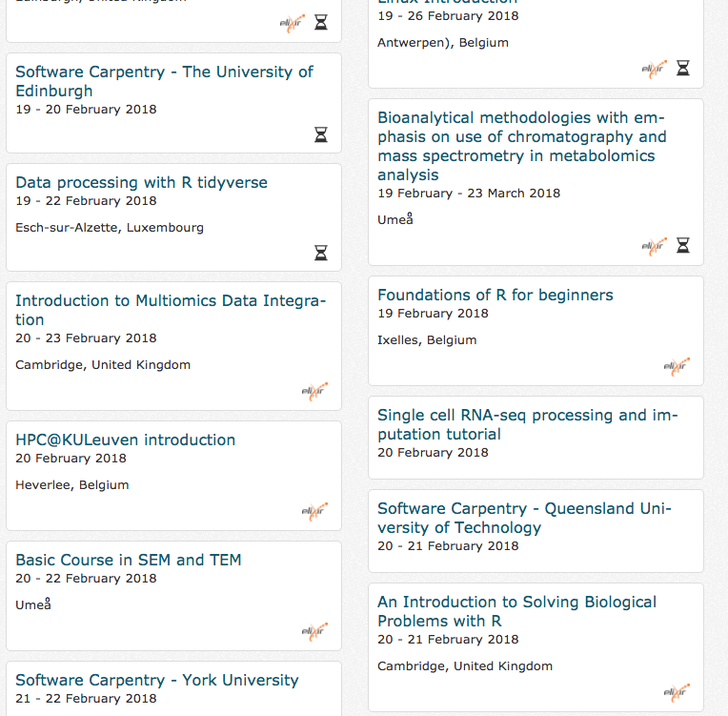Viewport: 728px width, 716px height.
Task: Click hourglass icon on Bioanalytical methodologies card
Action: pyautogui.click(x=683, y=246)
